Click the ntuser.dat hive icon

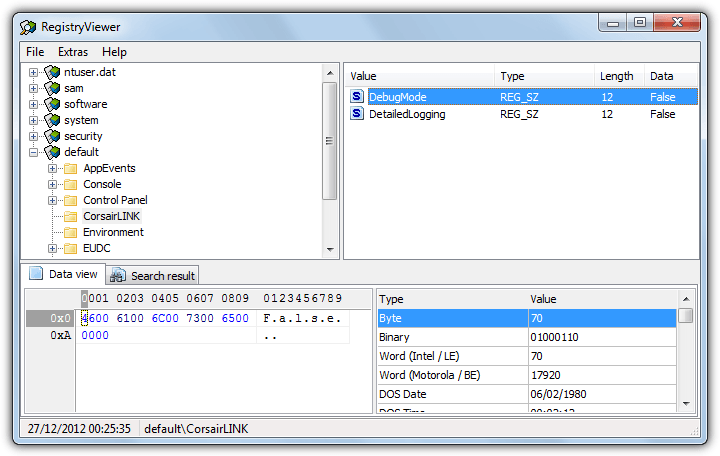point(52,72)
